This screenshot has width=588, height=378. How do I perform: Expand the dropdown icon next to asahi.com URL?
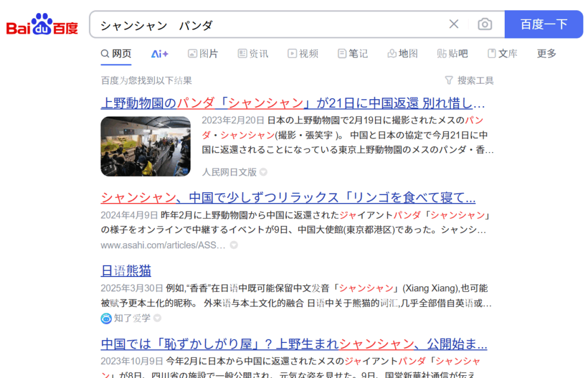point(234,245)
